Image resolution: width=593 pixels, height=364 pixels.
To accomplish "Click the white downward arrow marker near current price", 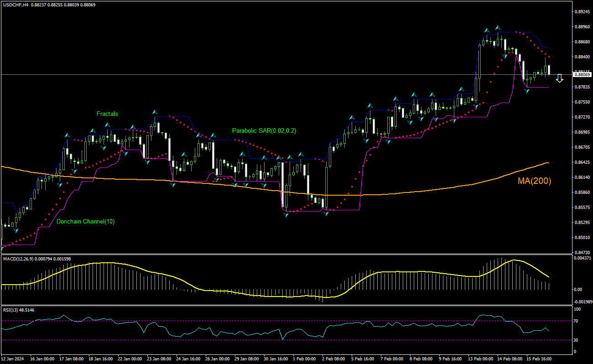I will point(560,78).
